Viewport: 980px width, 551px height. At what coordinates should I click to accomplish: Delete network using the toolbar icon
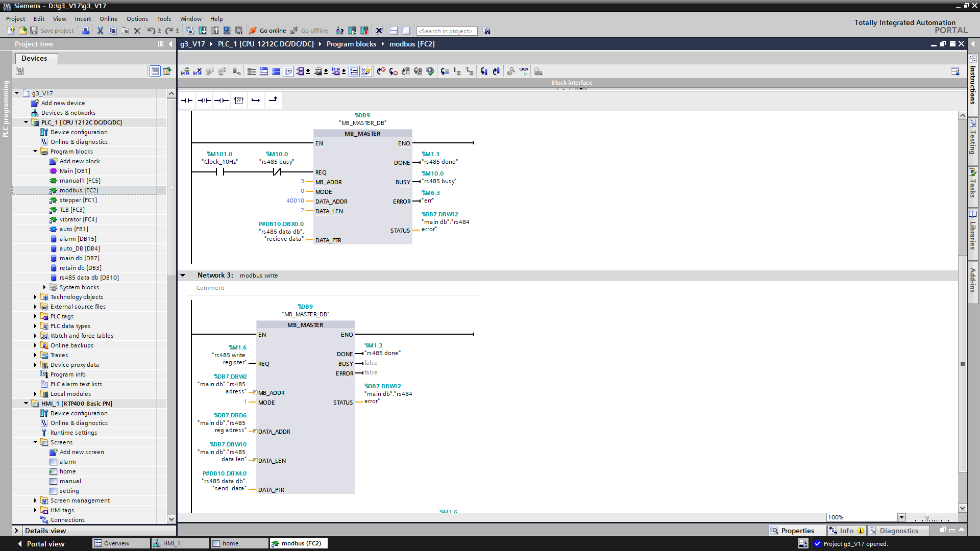click(x=198, y=71)
